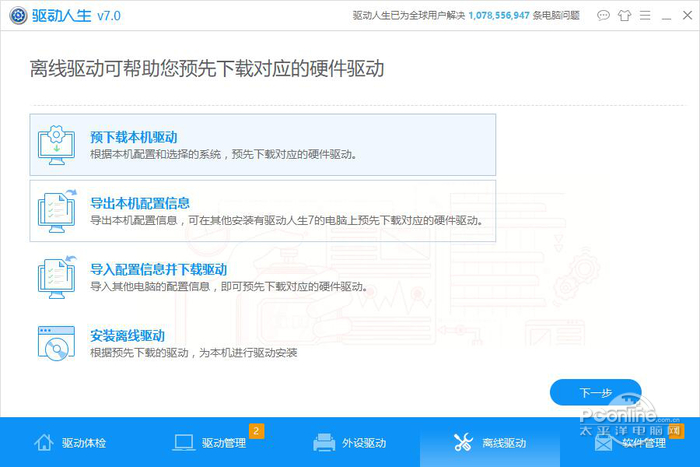Switch to the 外设驱动 tab
Image resolution: width=700 pixels, height=467 pixels.
coord(350,442)
